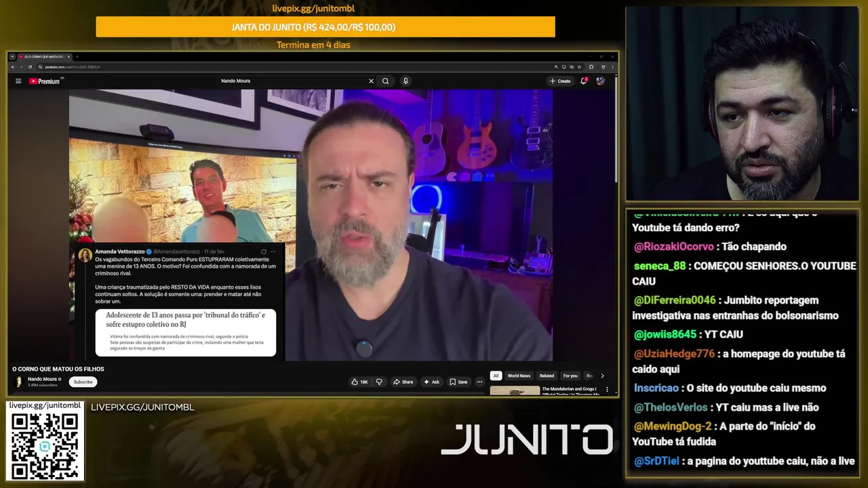The height and width of the screenshot is (488, 868).
Task: Open the account avatar menu
Action: [600, 81]
